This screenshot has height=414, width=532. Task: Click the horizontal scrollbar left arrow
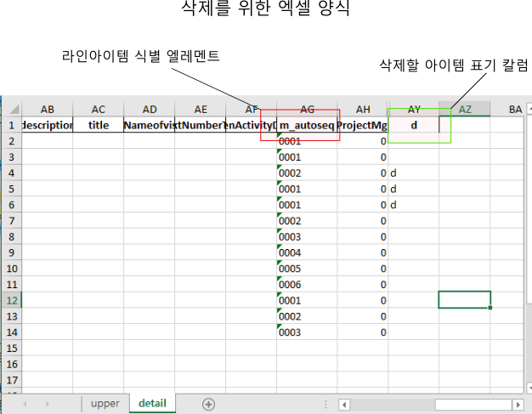[344, 405]
